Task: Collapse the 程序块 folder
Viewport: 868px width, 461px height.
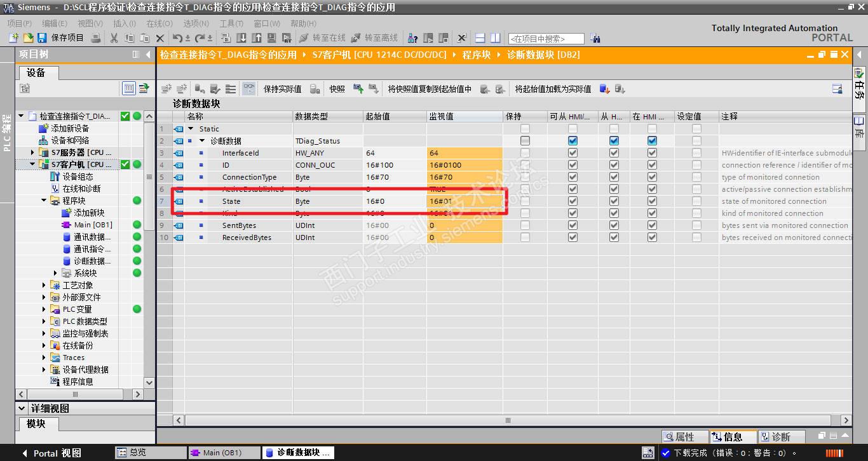Action: pos(44,201)
